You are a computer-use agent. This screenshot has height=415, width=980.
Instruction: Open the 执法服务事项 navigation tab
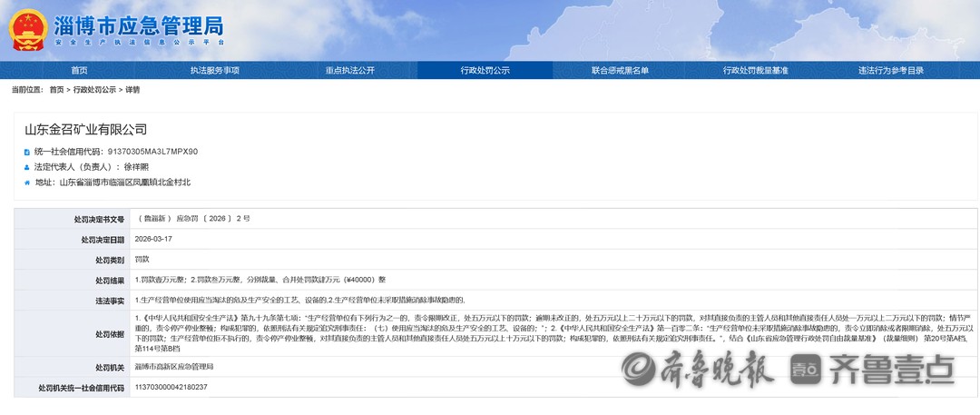point(215,71)
